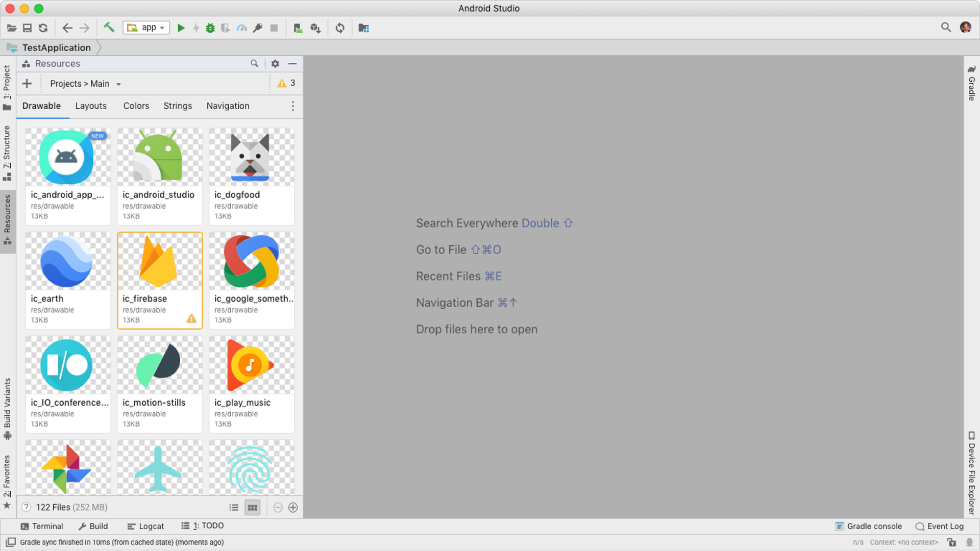This screenshot has width=980, height=551.
Task: Click the green Run app button
Action: 181,28
